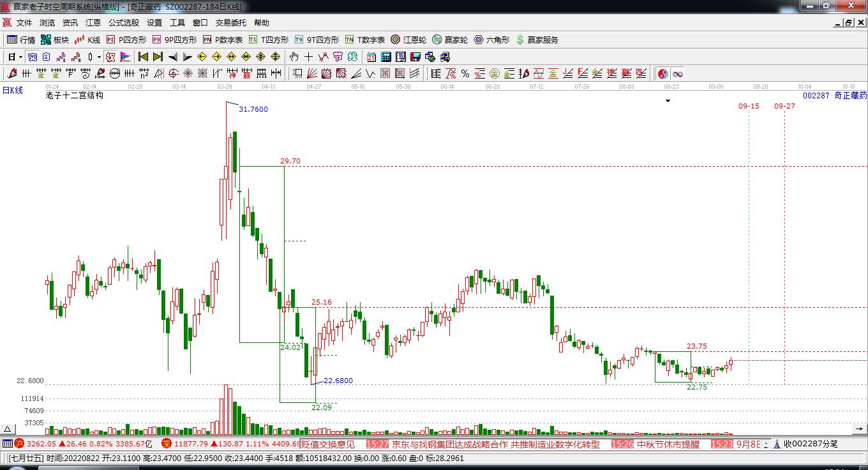868x470 pixels.
Task: Click the 09-27 date marker label
Action: pos(785,106)
